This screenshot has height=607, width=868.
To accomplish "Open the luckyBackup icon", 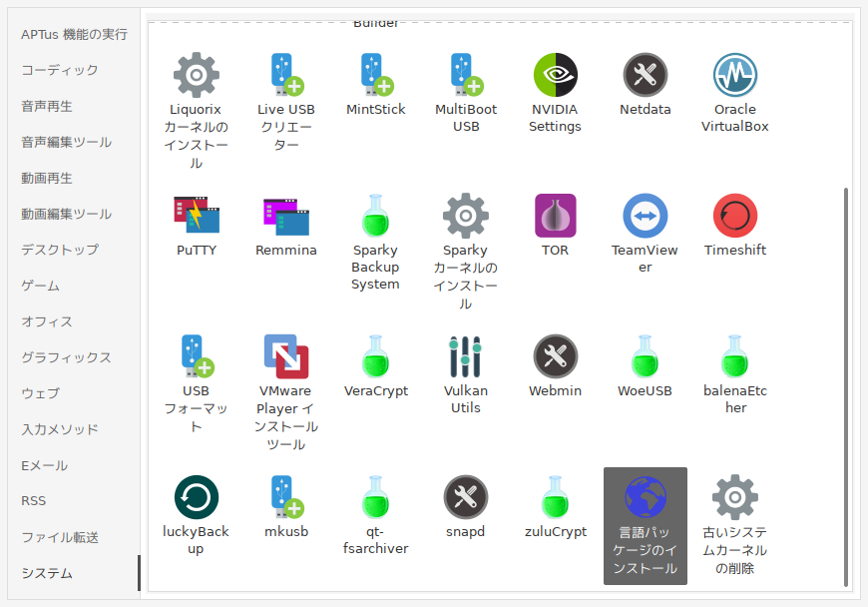I will click(x=196, y=497).
